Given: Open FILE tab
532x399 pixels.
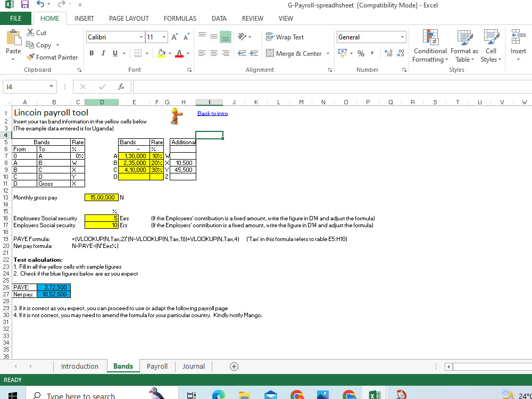Looking at the screenshot, I should tap(15, 18).
